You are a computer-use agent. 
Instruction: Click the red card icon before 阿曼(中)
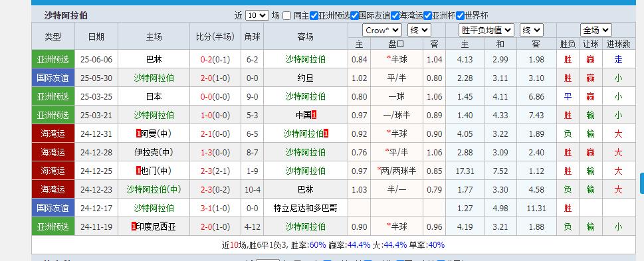138,133
